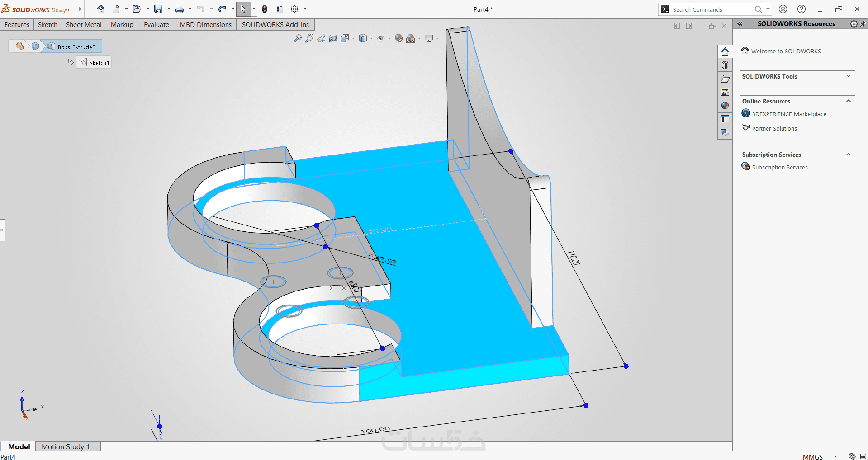The image size is (868, 460).
Task: Collapse the Subscription Services section
Action: point(849,154)
